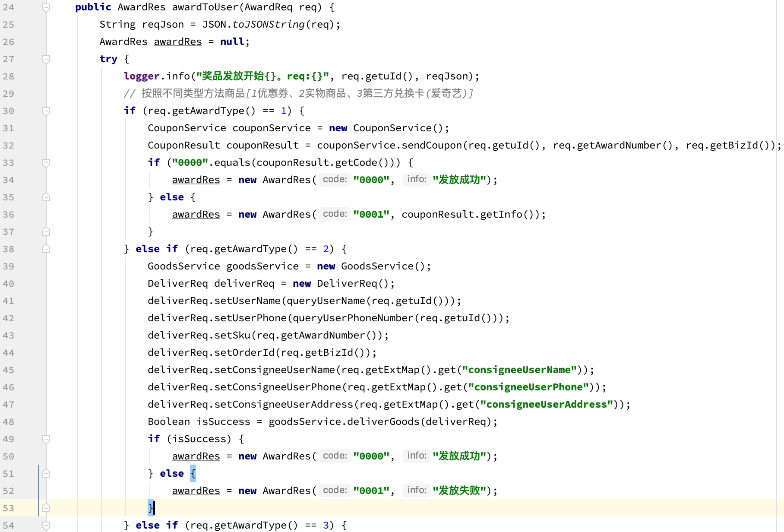The width and height of the screenshot is (784, 532).
Task: Click line number 32 in the gutter
Action: pos(9,146)
